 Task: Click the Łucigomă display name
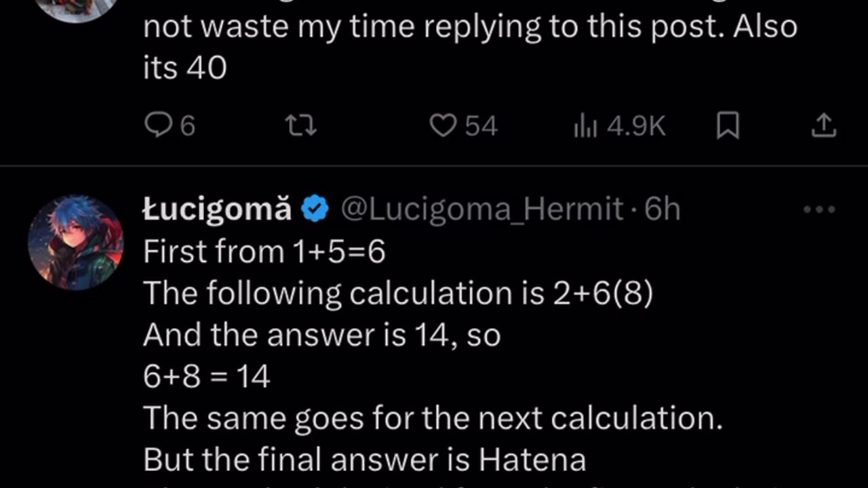217,209
